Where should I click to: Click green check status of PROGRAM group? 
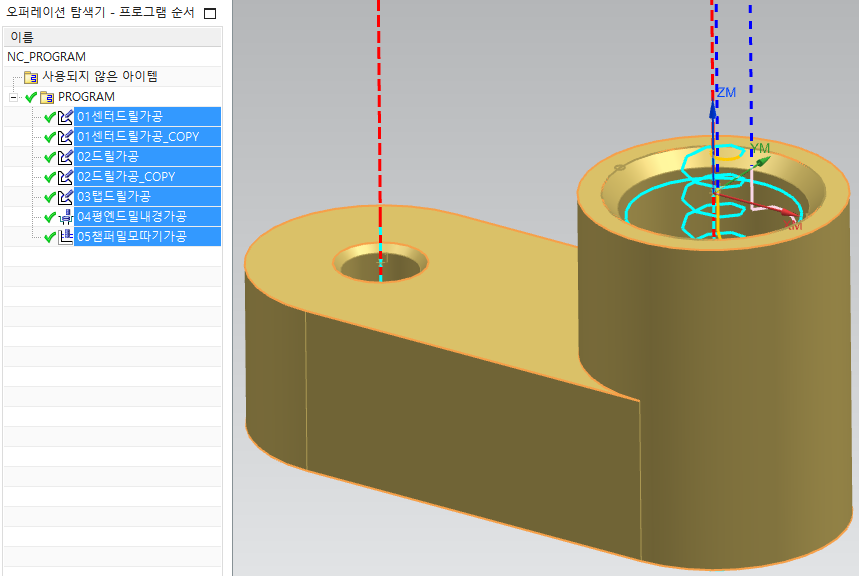pyautogui.click(x=31, y=98)
